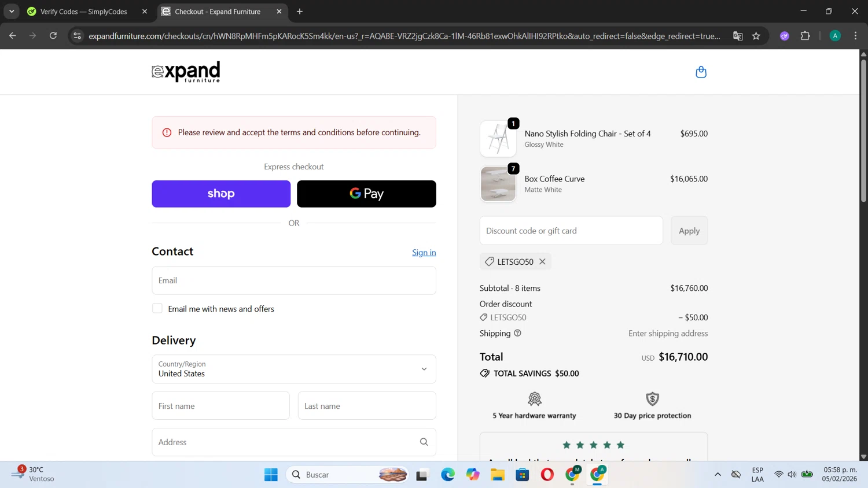Toggle Email me with news and offers
The width and height of the screenshot is (868, 488).
[x=157, y=309]
